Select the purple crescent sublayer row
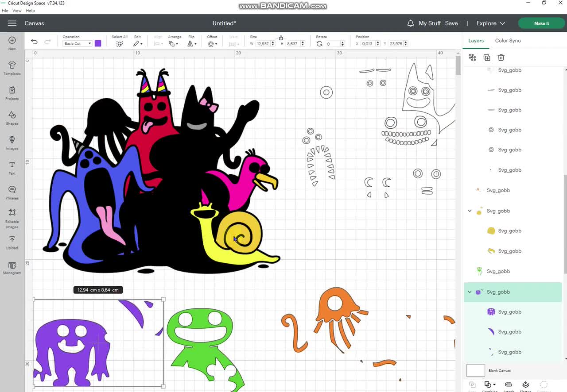Viewport: 567px width, 392px height. tap(513, 332)
